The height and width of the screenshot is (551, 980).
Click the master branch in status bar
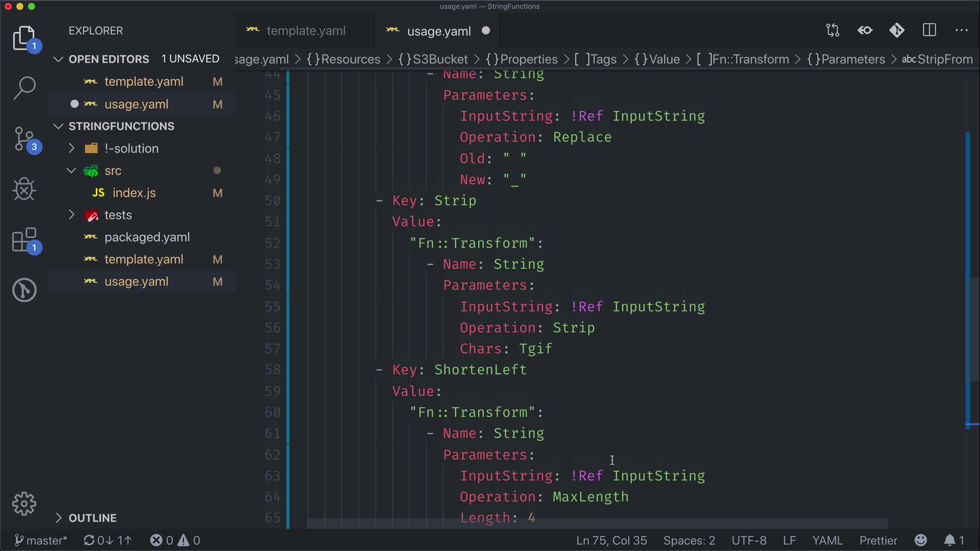click(x=41, y=540)
